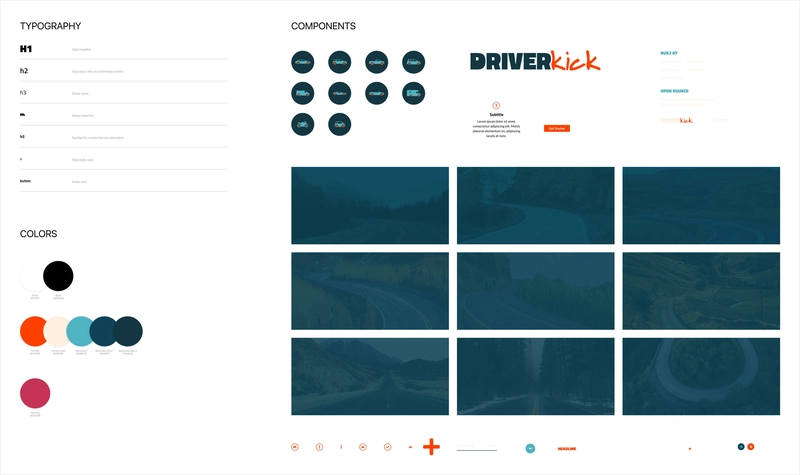Click the bare exclamation mark in bottom row

pyautogui.click(x=341, y=447)
